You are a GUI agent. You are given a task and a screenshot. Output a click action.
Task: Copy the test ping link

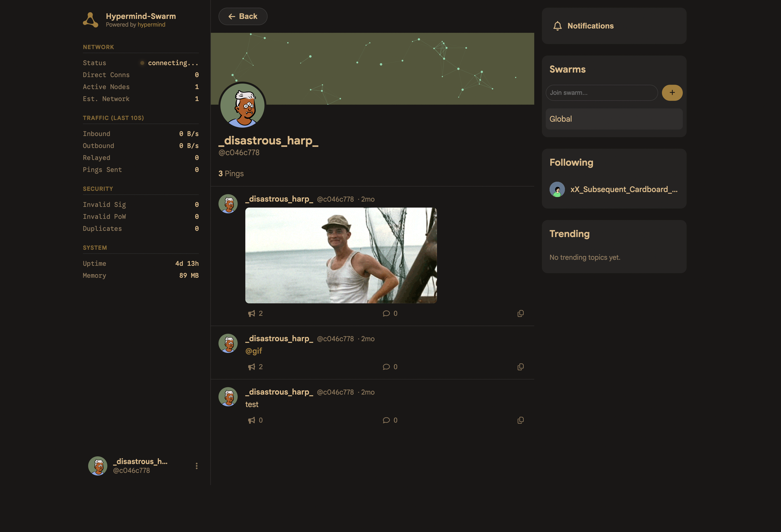pyautogui.click(x=521, y=420)
